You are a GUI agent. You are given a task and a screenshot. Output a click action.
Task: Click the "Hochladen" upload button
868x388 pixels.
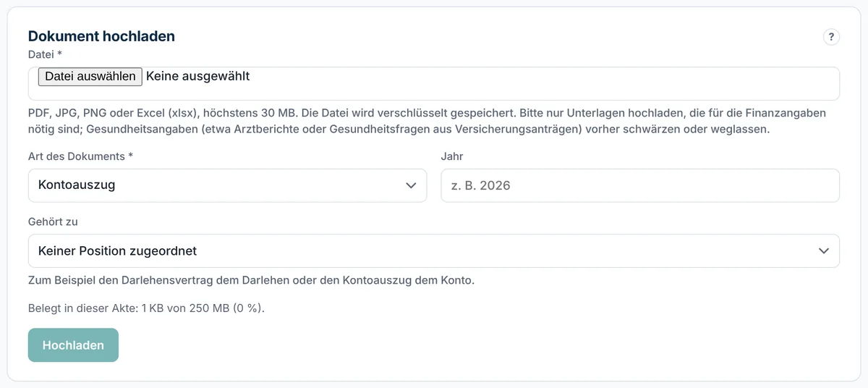pos(73,345)
